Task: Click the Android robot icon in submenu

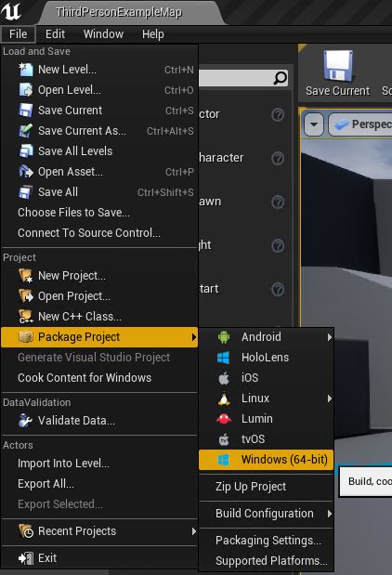Action: click(x=224, y=336)
